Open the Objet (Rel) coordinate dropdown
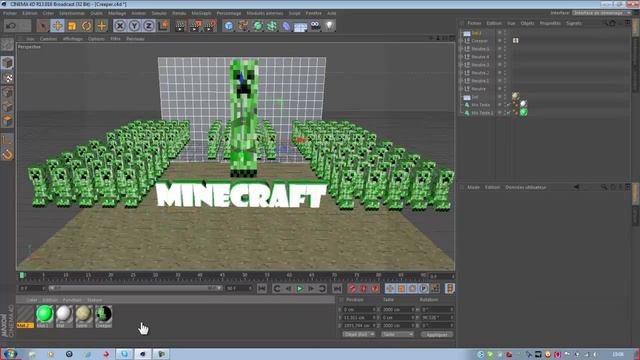The width and height of the screenshot is (640, 360). click(359, 334)
